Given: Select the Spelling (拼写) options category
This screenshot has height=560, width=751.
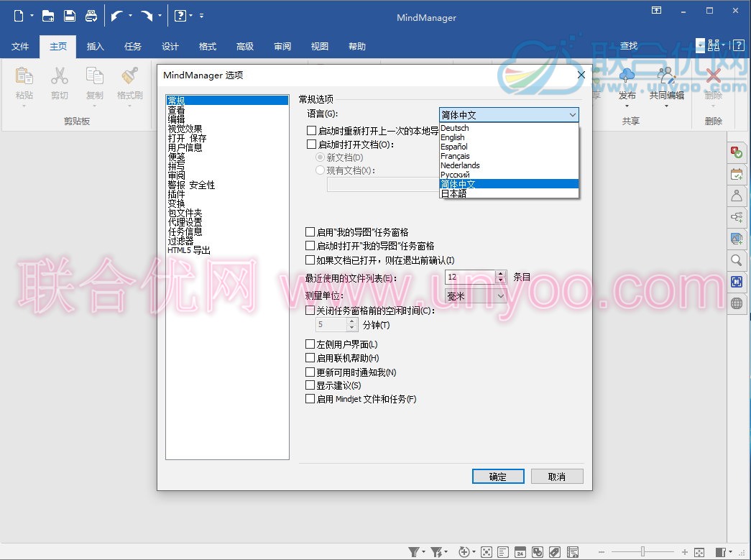Looking at the screenshot, I should (176, 166).
